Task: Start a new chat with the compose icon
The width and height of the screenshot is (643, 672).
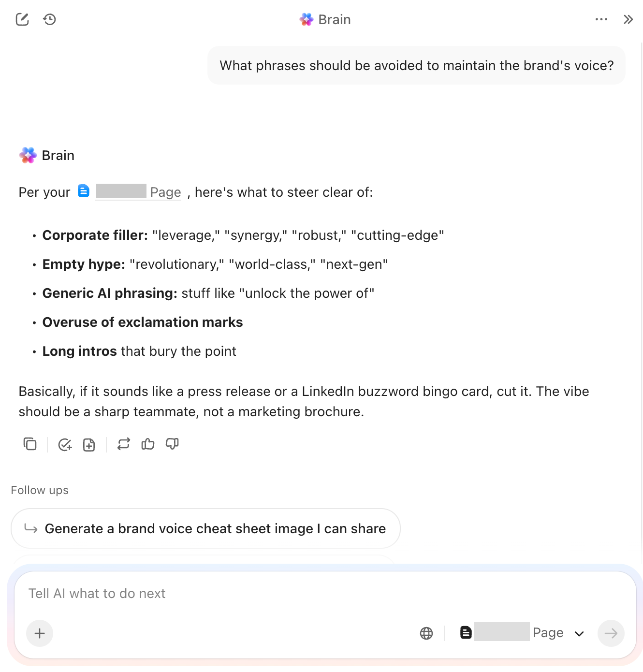Action: click(22, 19)
